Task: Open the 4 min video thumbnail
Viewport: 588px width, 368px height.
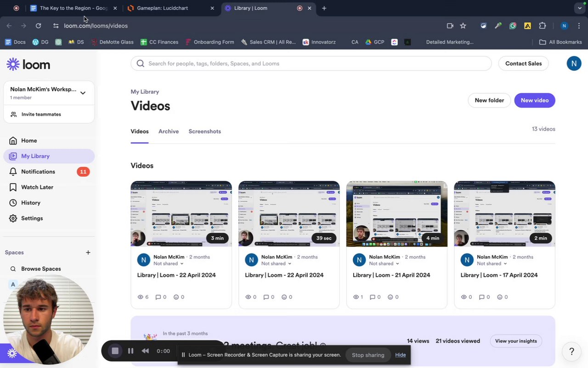Action: pyautogui.click(x=397, y=214)
